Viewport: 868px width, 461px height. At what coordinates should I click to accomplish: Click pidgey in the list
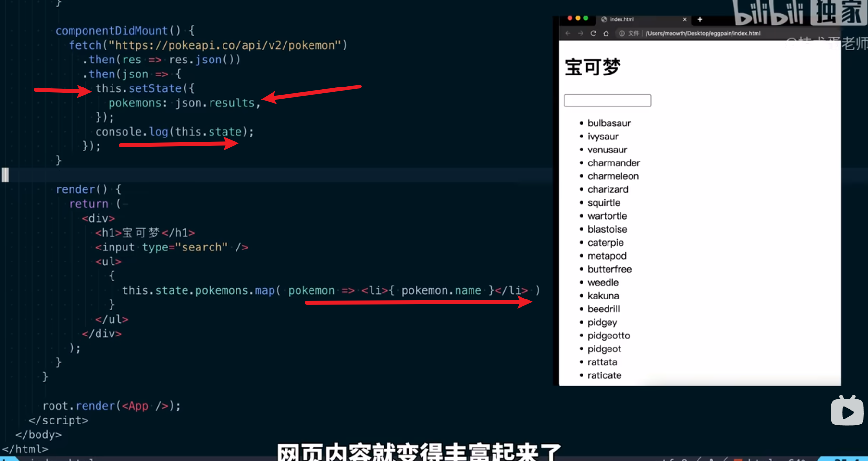pyautogui.click(x=602, y=322)
